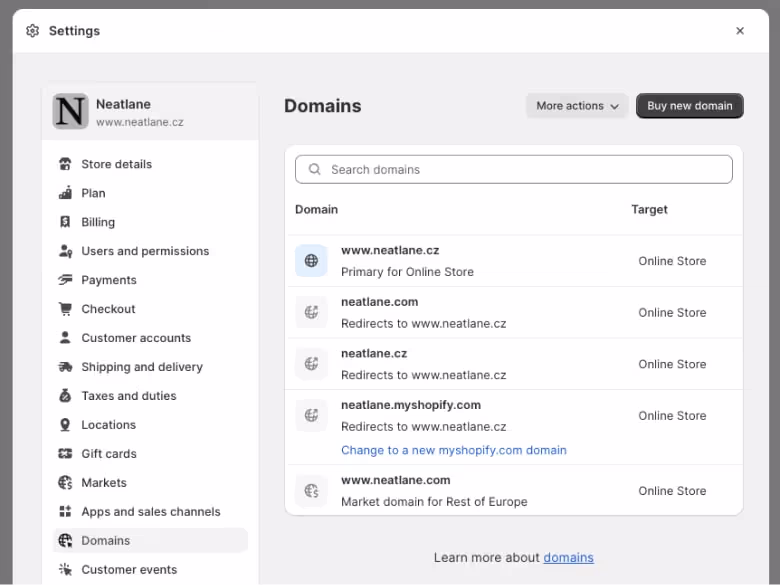The width and height of the screenshot is (780, 585).
Task: Click the Domains globe icon in sidebar
Action: [65, 541]
